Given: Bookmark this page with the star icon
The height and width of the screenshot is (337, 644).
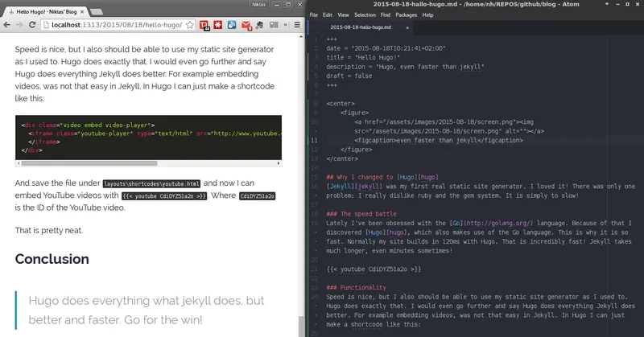Looking at the screenshot, I should click(190, 25).
